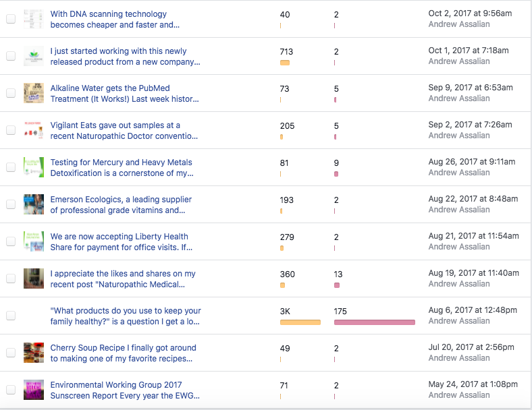Click the Emerson Ecologics post thumbnail
This screenshot has width=532, height=410.
coord(34,204)
